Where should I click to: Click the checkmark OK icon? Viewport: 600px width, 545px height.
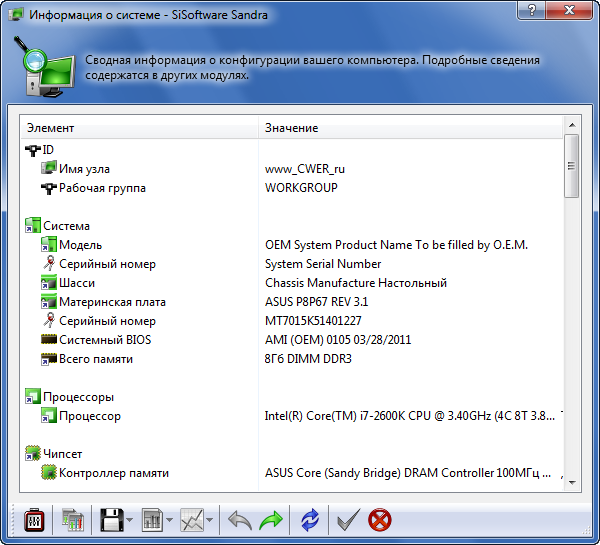click(x=348, y=520)
